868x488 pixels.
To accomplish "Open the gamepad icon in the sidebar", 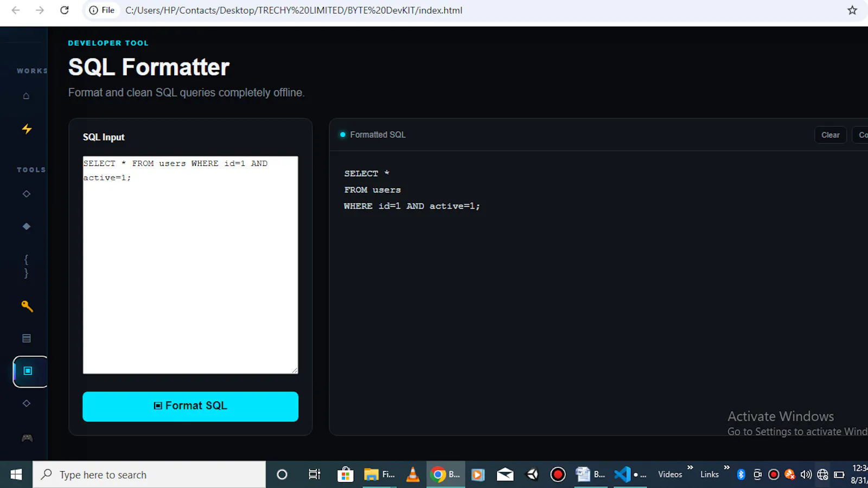I will pos(27,438).
